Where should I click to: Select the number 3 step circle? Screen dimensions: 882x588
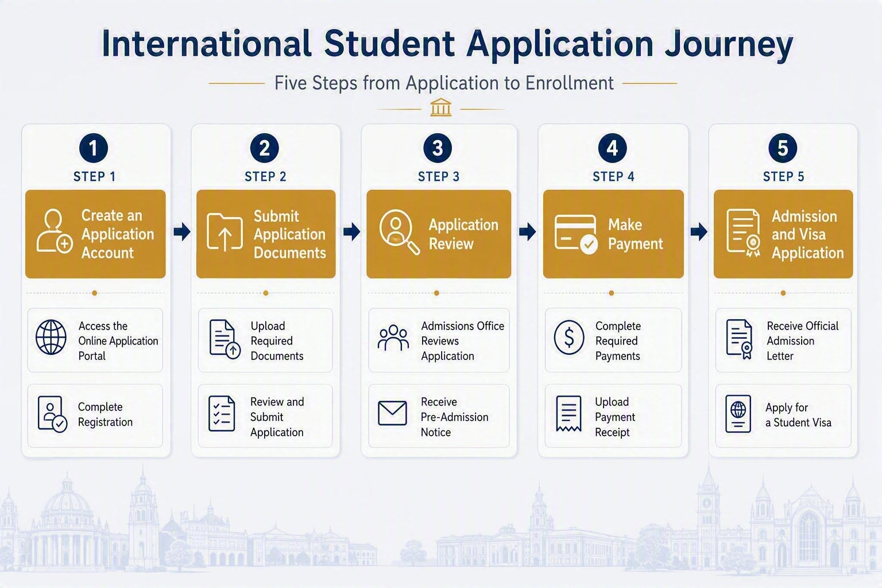click(x=438, y=148)
